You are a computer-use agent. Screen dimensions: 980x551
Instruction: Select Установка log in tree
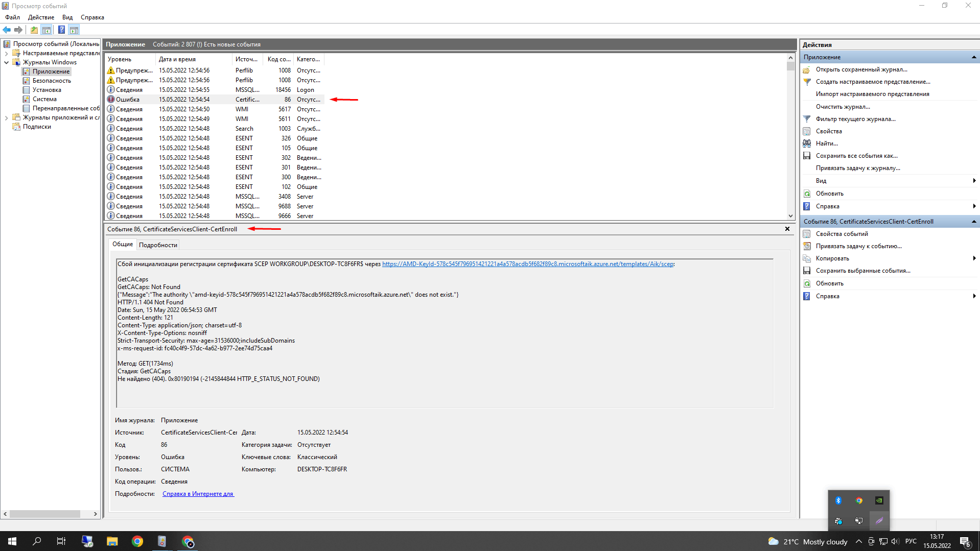click(46, 90)
